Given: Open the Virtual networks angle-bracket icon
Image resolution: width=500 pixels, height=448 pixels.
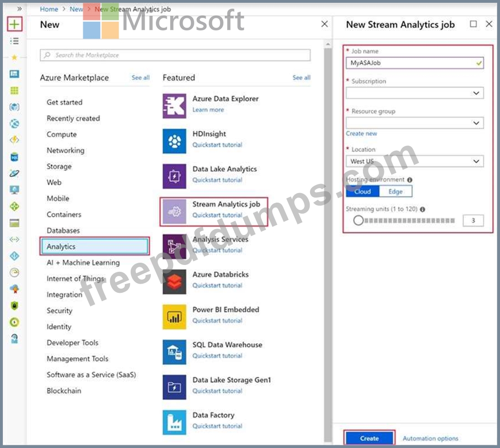Looking at the screenshot, I should coord(15,239).
